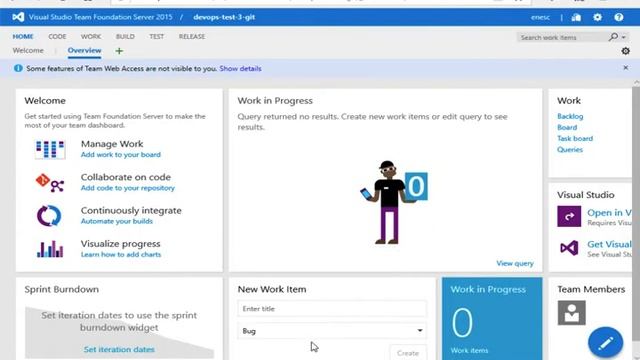Click the Search work items field
Viewport: 640px width, 360px height.
pos(562,37)
